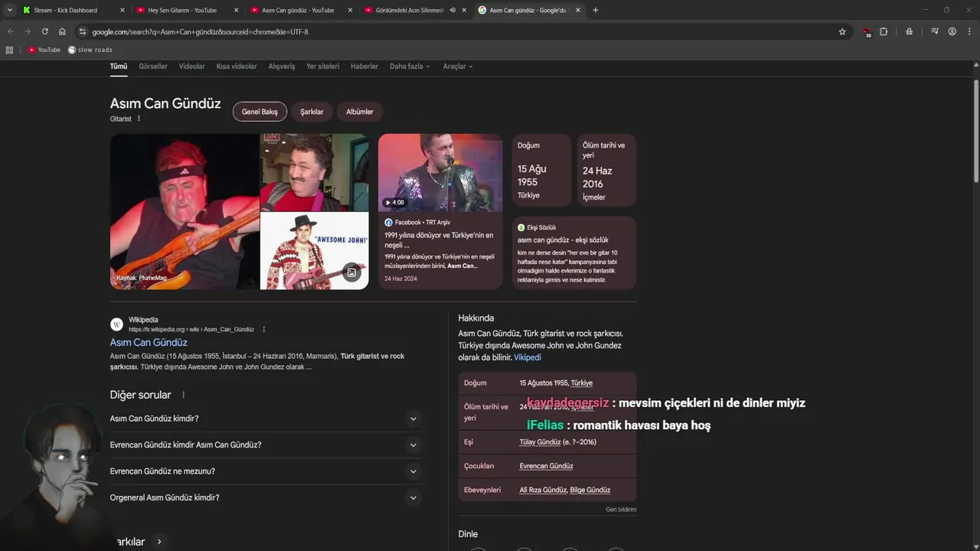
Task: Click the image gallery icon on photos
Action: 351,272
